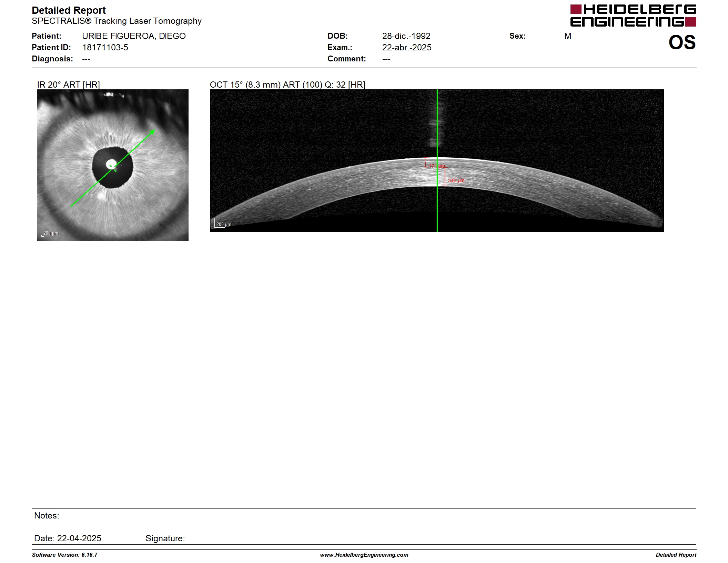Click the 200 µm scale in IR image
728x563 pixels.
click(x=50, y=234)
